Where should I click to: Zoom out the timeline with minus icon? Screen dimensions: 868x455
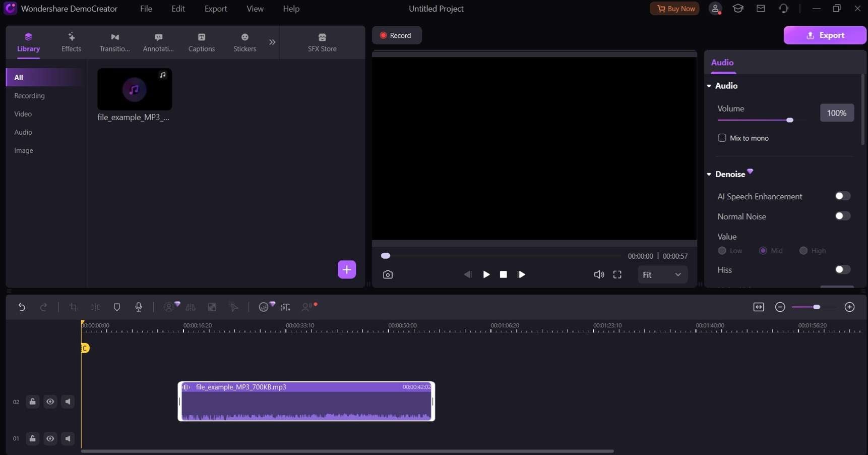pyautogui.click(x=780, y=307)
